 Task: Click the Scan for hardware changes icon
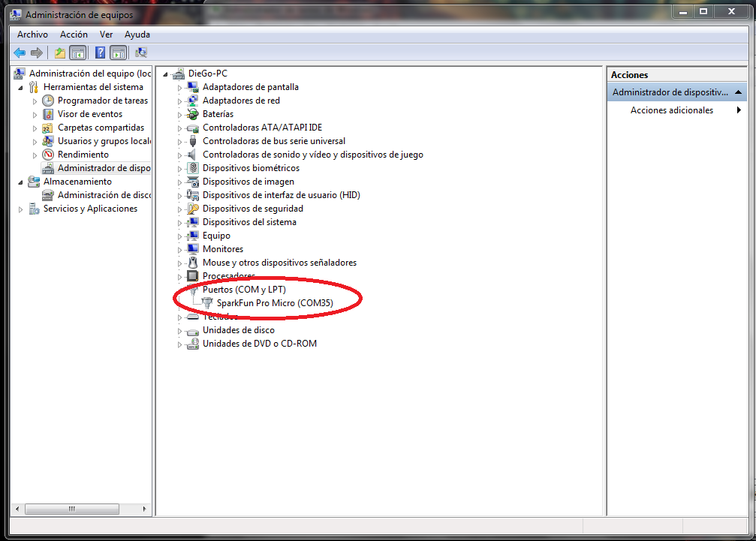(x=141, y=53)
